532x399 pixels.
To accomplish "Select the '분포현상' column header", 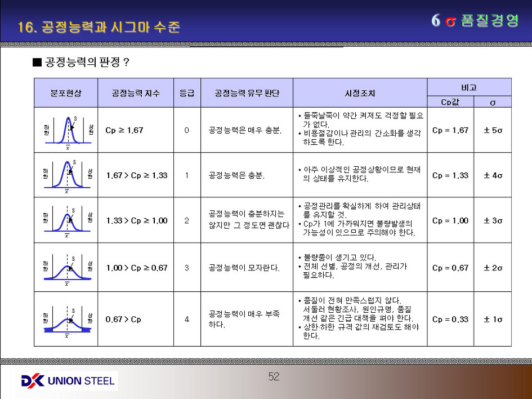I will click(66, 93).
